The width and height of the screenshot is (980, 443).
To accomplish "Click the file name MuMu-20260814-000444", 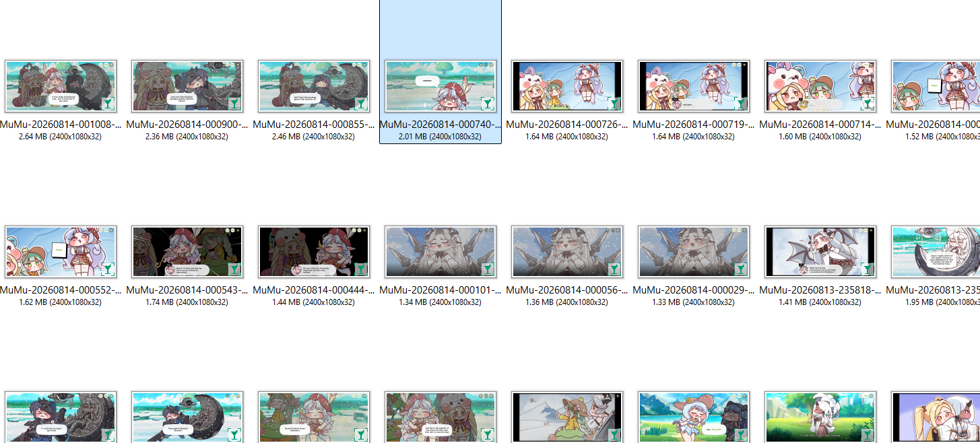I will pos(314,290).
